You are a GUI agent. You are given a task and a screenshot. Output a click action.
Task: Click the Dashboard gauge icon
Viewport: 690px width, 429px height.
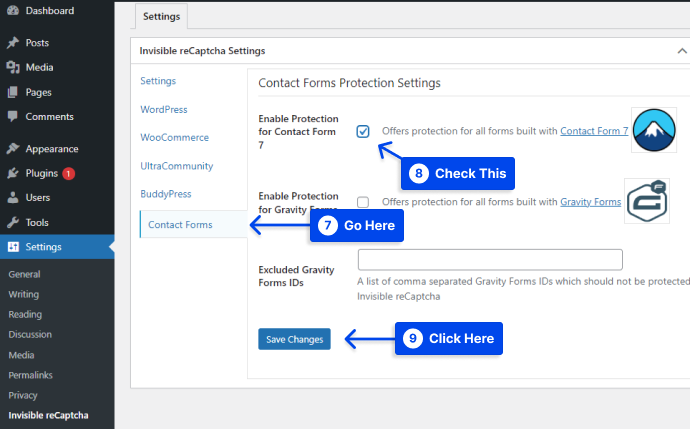pos(13,11)
